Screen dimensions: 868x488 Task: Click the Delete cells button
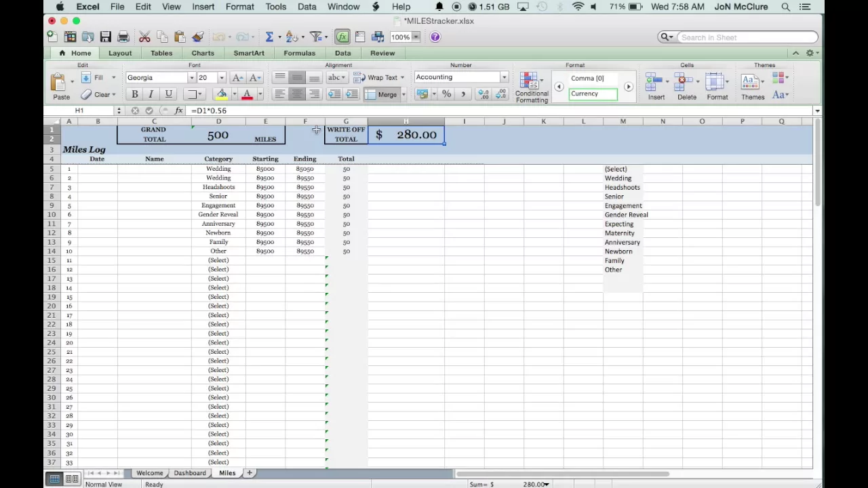[x=686, y=87]
